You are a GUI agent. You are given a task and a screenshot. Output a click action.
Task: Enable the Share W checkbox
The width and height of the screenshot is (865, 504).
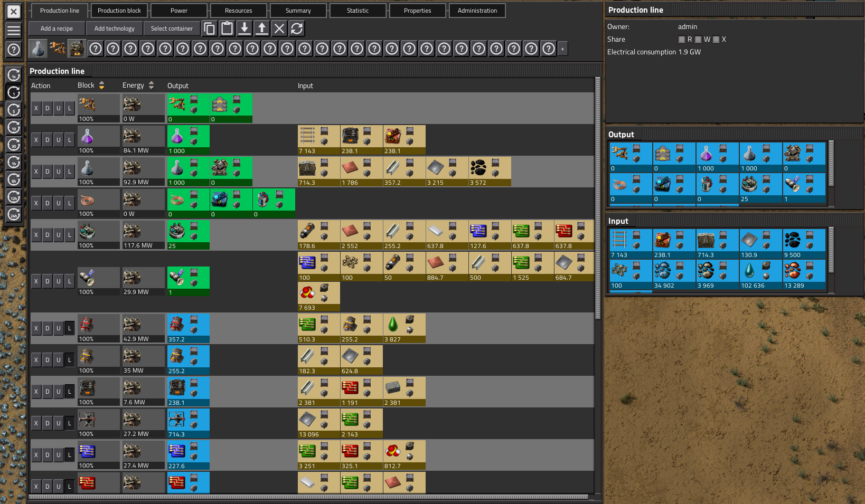tap(699, 40)
